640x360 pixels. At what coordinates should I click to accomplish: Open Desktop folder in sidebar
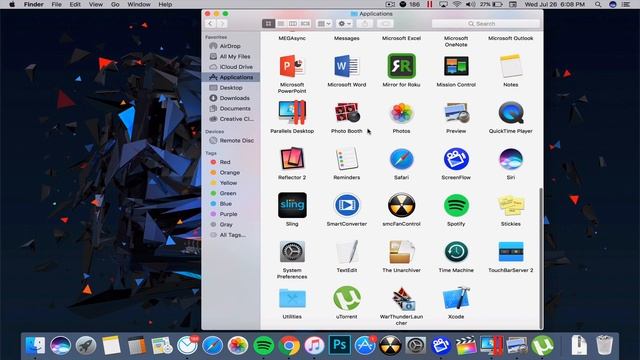coord(231,88)
